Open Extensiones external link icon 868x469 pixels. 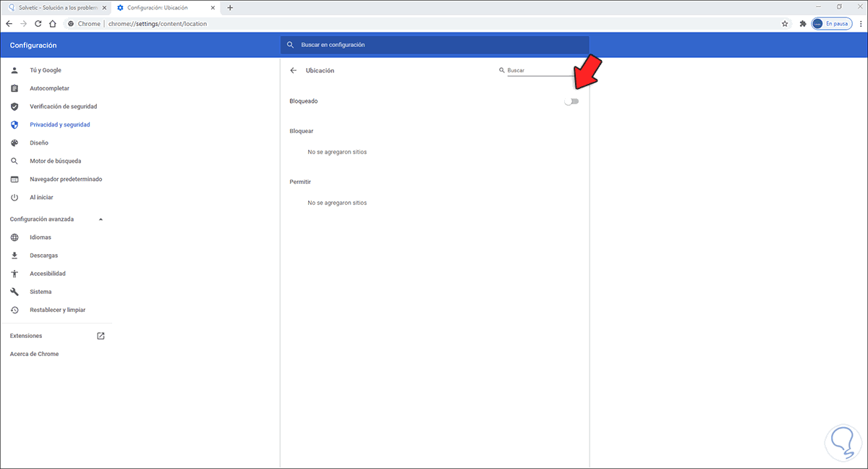(101, 336)
